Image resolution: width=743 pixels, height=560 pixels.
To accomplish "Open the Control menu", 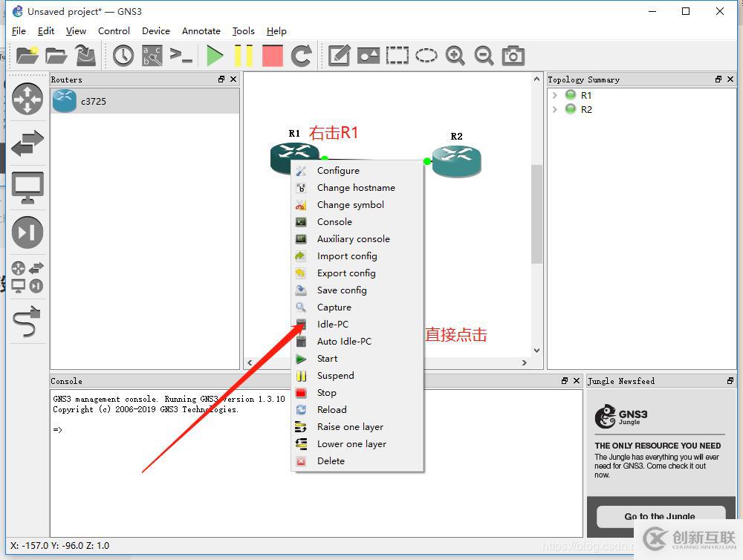I will pos(114,30).
